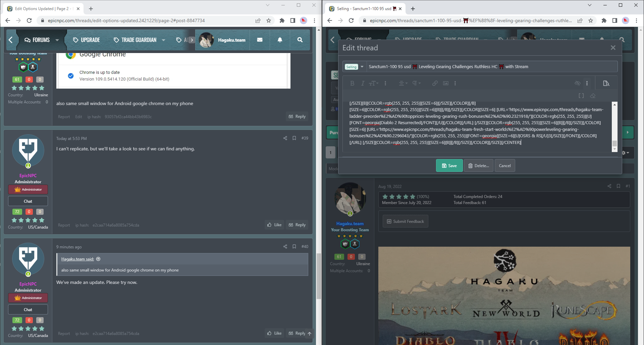This screenshot has height=345, width=644.
Task: Click the crossed-eye icon in editor toolbar
Action: (577, 83)
